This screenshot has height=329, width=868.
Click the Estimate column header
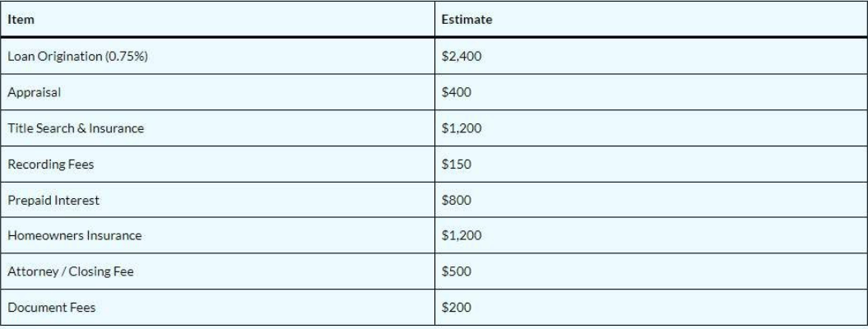pos(466,20)
